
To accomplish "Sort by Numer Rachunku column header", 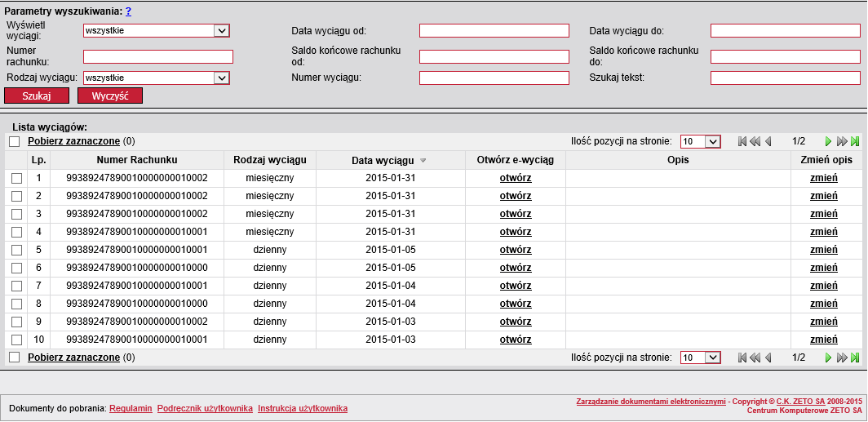I will tap(137, 160).
